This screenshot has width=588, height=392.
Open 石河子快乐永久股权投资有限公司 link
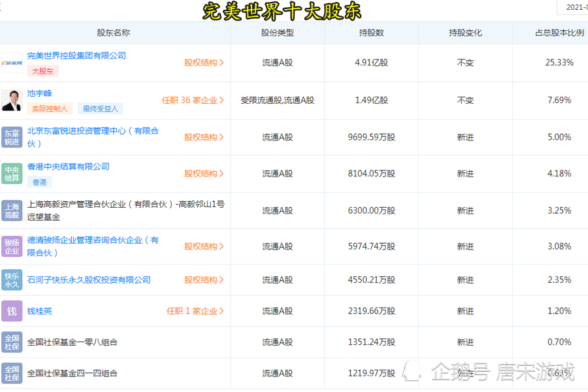coord(89,280)
